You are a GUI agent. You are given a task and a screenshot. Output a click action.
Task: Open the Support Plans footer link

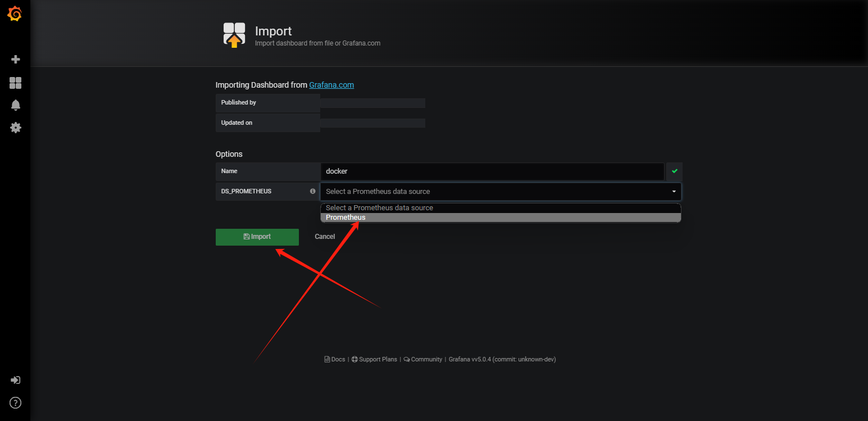click(374, 359)
